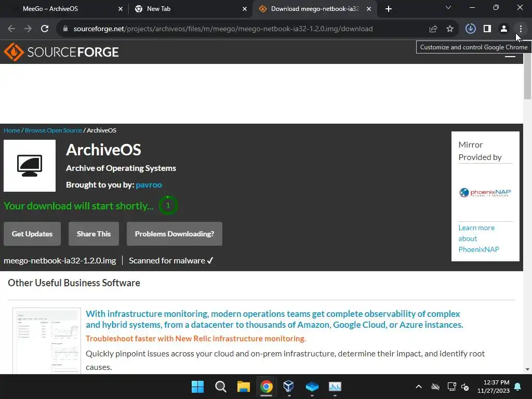The height and width of the screenshot is (399, 532).
Task: Go back with the browser back arrow
Action: (x=11, y=29)
